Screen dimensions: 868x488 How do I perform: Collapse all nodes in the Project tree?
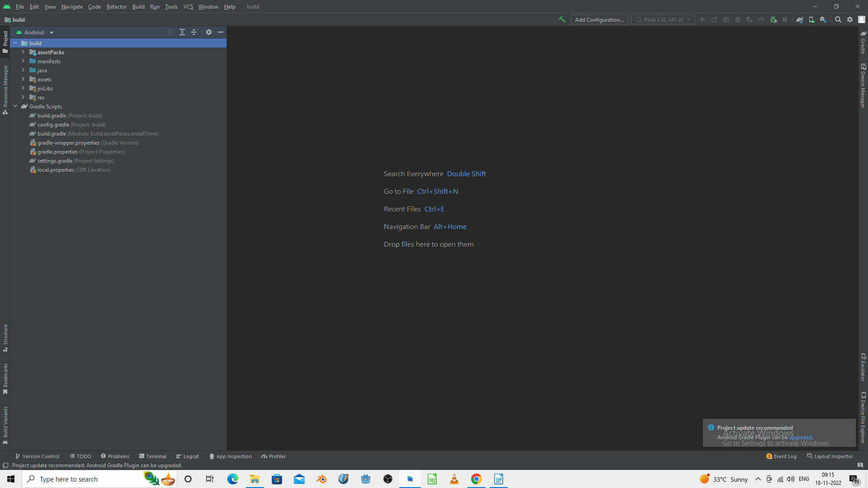click(194, 32)
